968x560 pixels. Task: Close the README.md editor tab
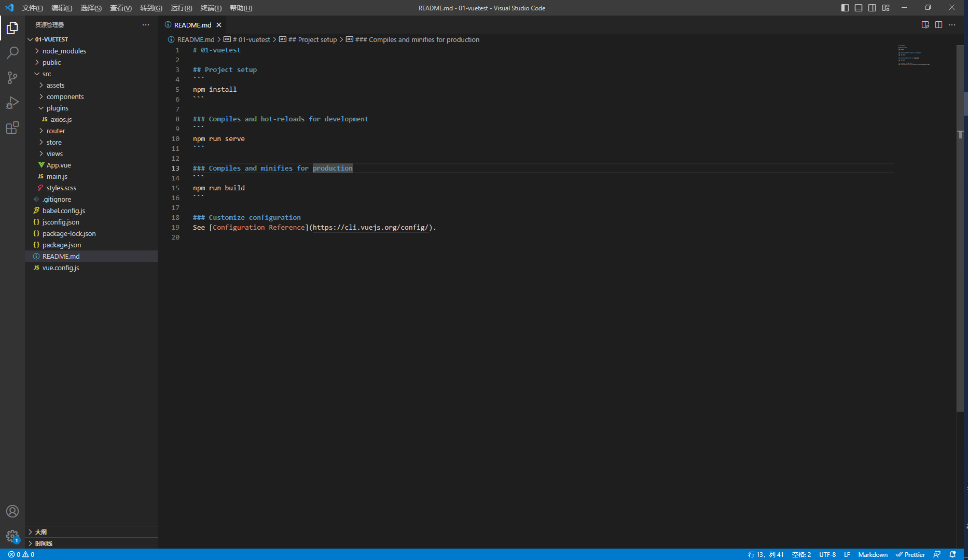point(219,25)
